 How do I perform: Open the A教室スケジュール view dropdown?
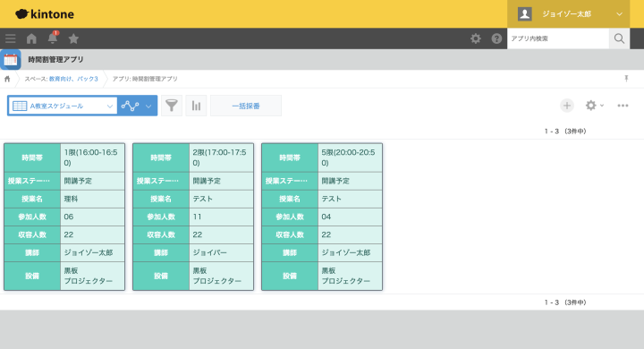[x=63, y=106]
